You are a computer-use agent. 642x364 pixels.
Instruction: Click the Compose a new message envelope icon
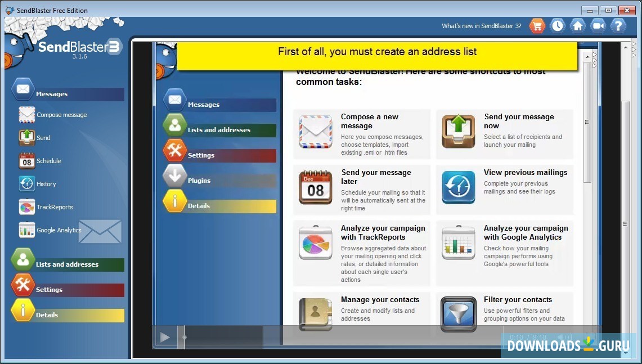click(x=315, y=132)
